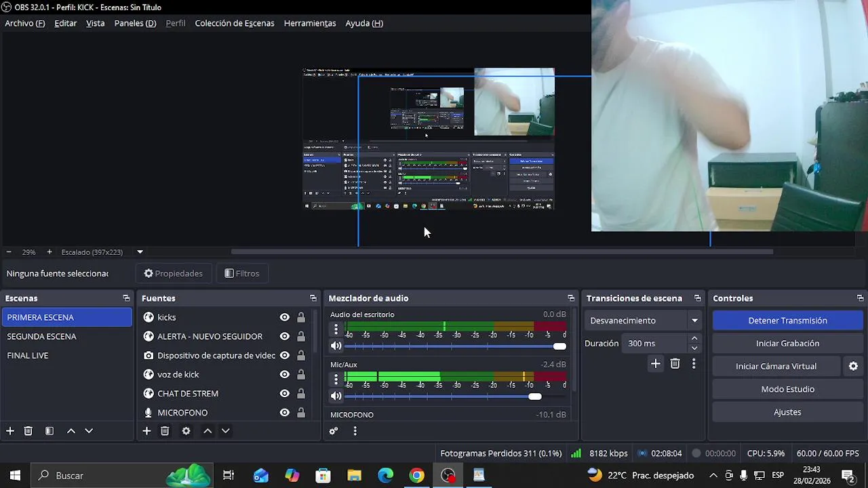This screenshot has height=488, width=868.
Task: Open the Editar menu
Action: coord(65,23)
